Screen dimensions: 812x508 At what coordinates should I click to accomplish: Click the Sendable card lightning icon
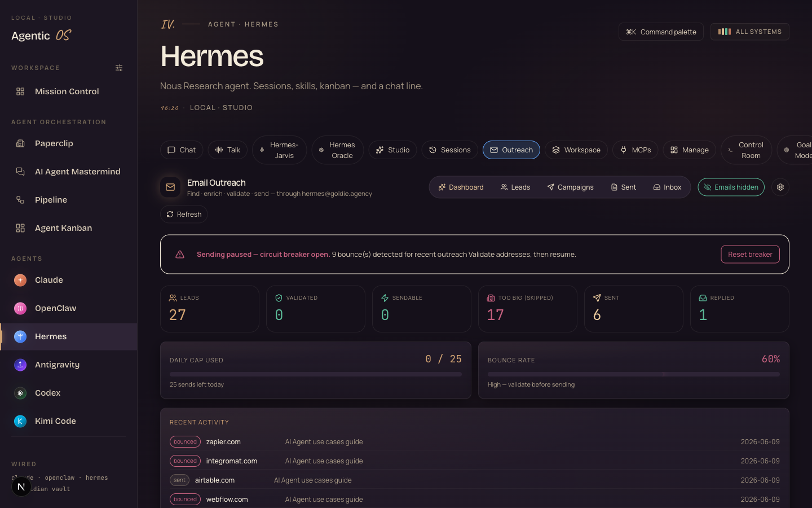tap(385, 298)
